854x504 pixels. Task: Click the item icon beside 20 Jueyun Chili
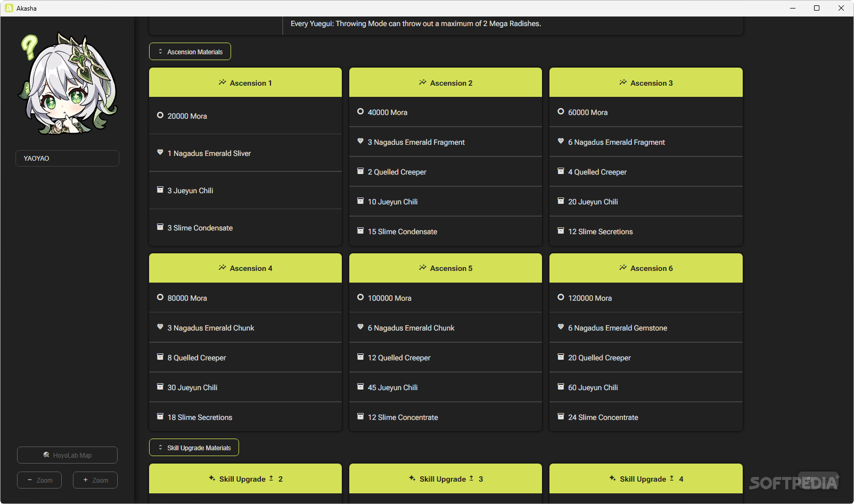[561, 201]
